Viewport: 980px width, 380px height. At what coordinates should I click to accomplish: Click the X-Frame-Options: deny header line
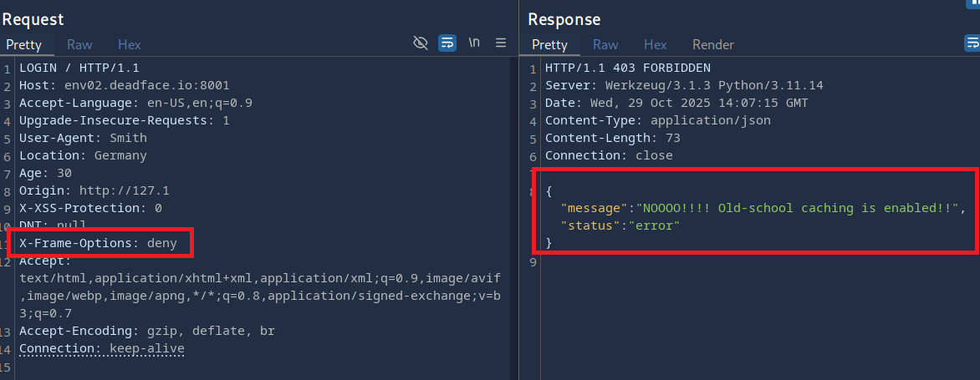[x=98, y=243]
